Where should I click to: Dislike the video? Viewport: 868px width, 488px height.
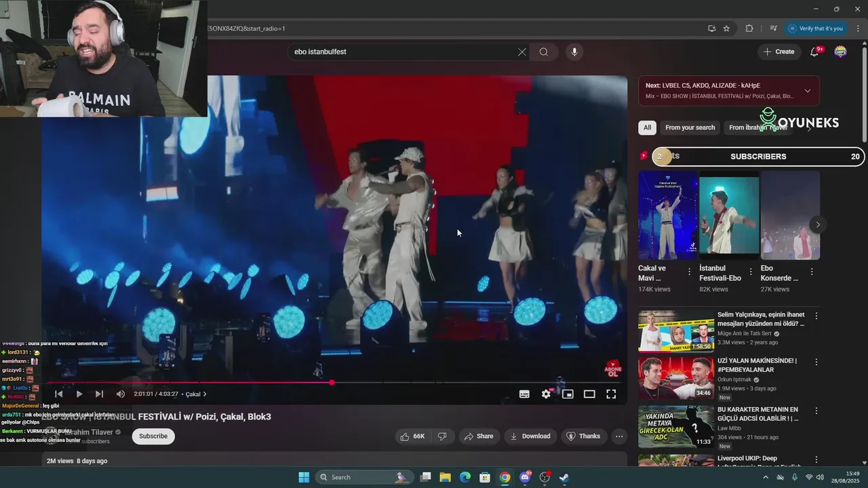point(442,436)
